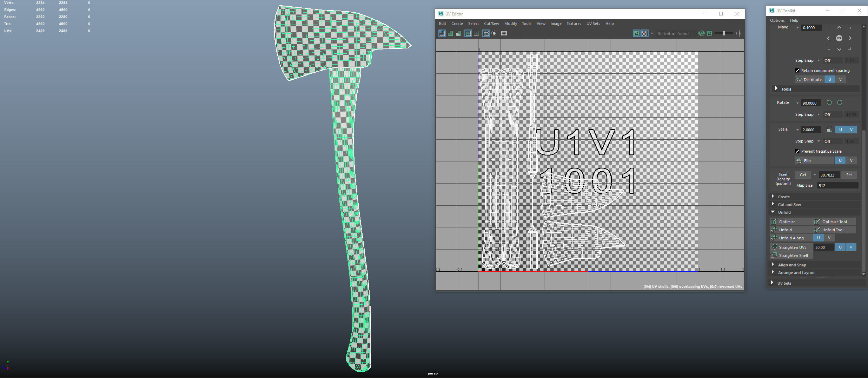Screen dimensions: 868x378
Task: Toggle Scale U axis button
Action: 840,130
